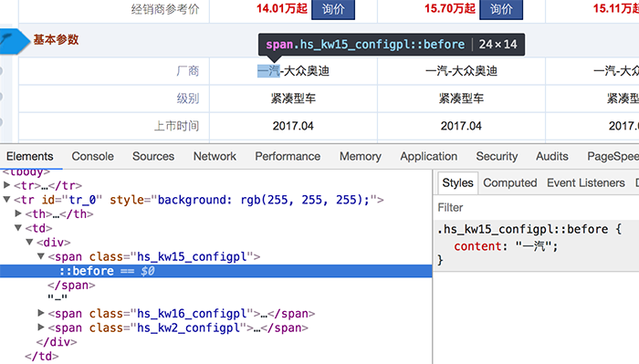Expand the <th>…</th> node
The image size is (639, 364).
click(x=18, y=213)
